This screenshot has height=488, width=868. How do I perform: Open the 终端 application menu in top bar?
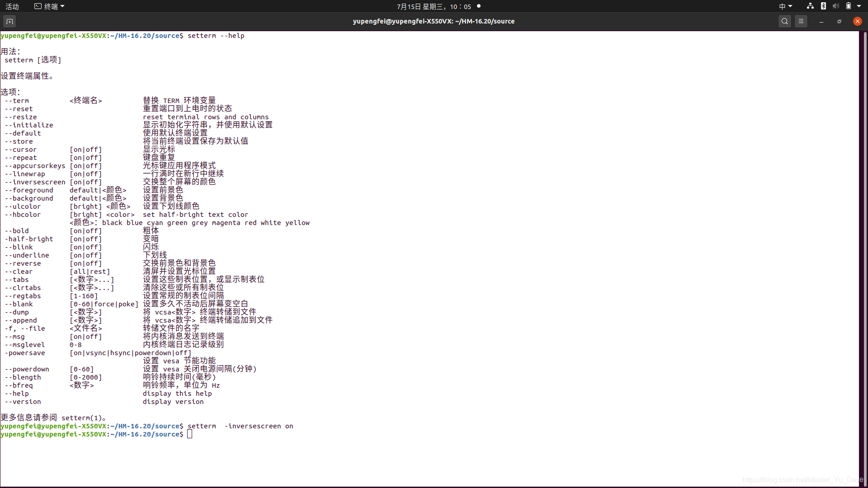[50, 6]
